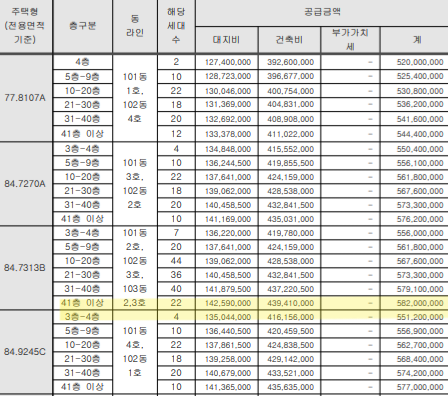Click highlighted building cost 416,156,000
The height and width of the screenshot is (396, 448).
pos(291,317)
